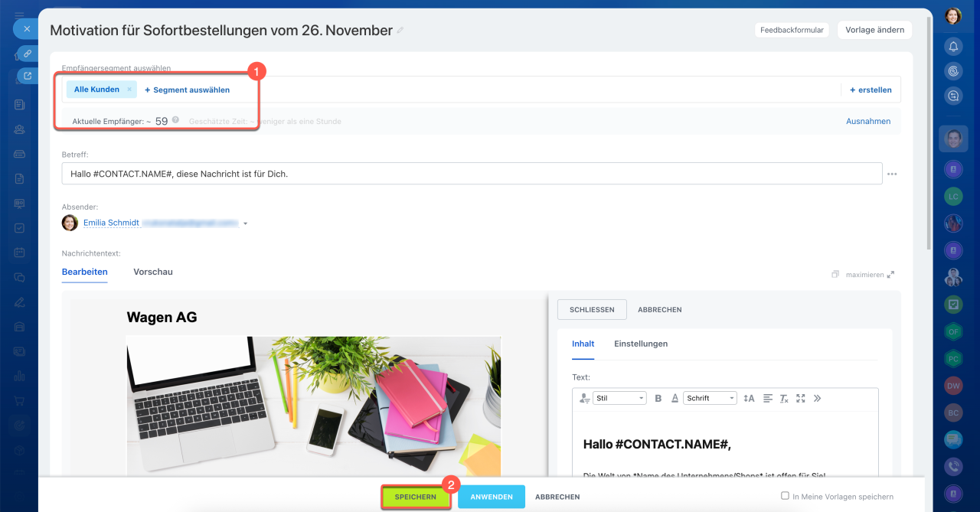The width and height of the screenshot is (980, 512).
Task: Open the Stil dropdown
Action: point(620,398)
